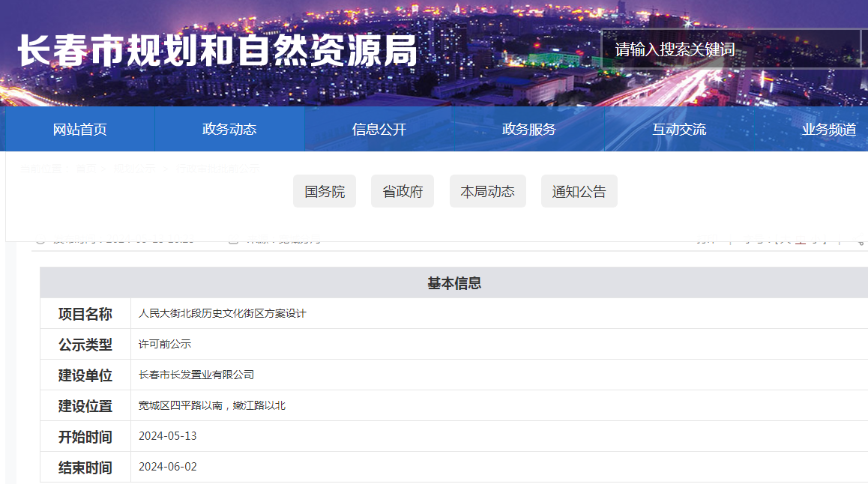Image resolution: width=868 pixels, height=484 pixels.
Task: Select project name 人民大街北段历史文化街区方案设计
Action: point(223,314)
